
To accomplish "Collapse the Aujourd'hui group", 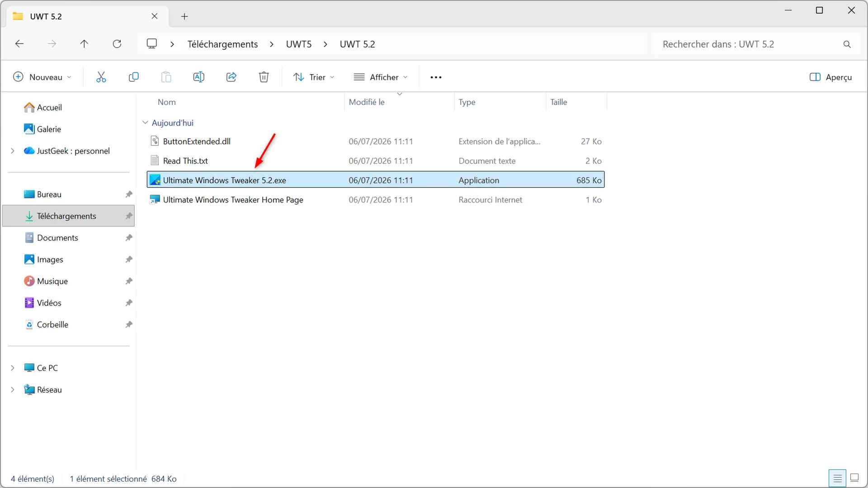I will pyautogui.click(x=145, y=122).
